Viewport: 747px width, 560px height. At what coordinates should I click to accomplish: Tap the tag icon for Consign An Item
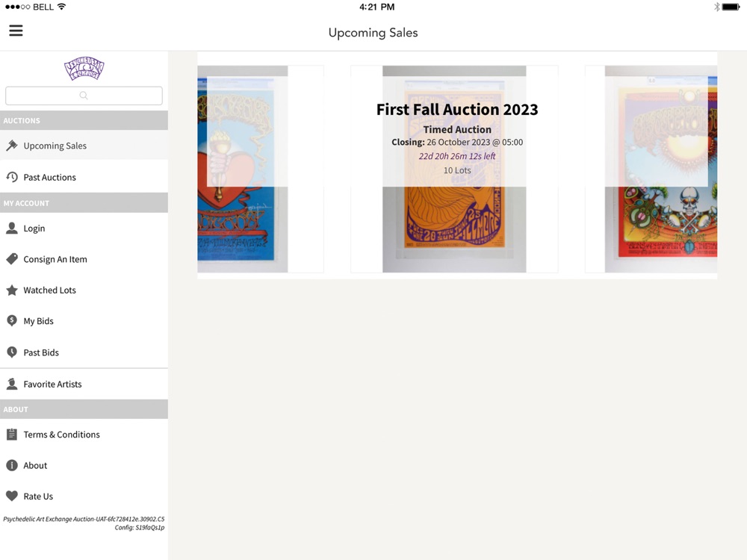(x=12, y=259)
